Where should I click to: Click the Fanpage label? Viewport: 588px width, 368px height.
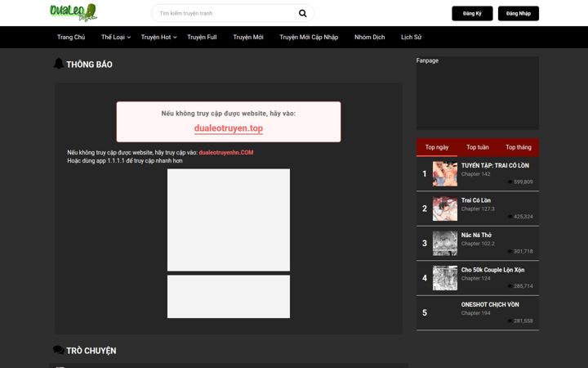click(x=427, y=61)
